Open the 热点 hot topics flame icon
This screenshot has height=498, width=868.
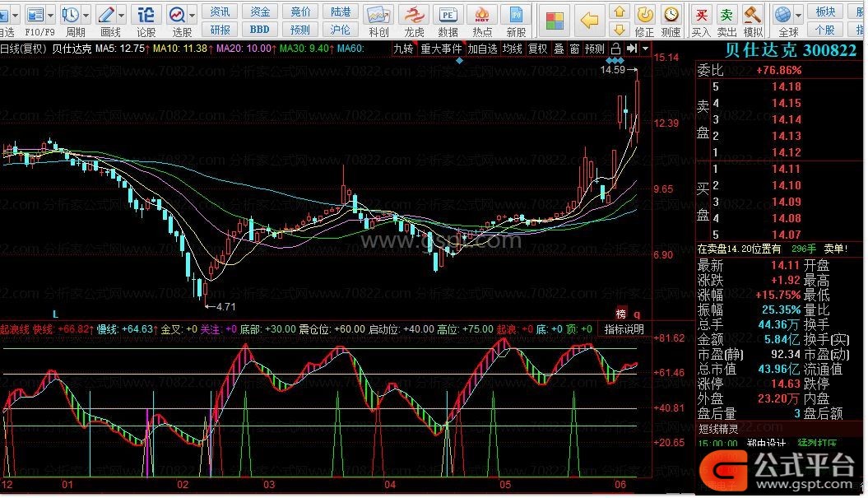(x=482, y=14)
